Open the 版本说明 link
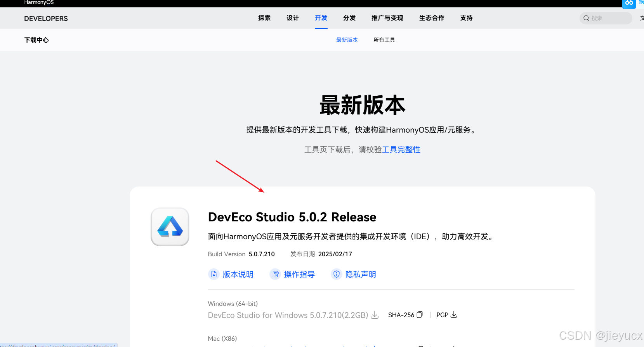The image size is (644, 347). click(238, 274)
